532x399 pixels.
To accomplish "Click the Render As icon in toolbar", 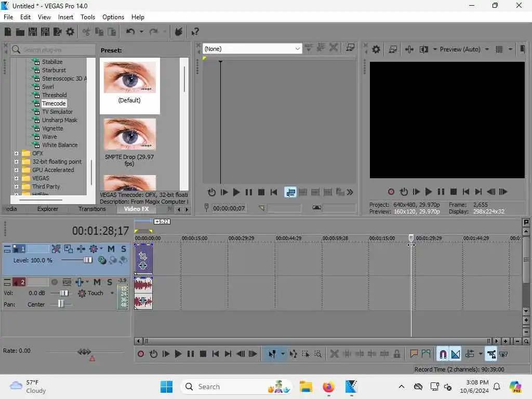I will [x=58, y=32].
